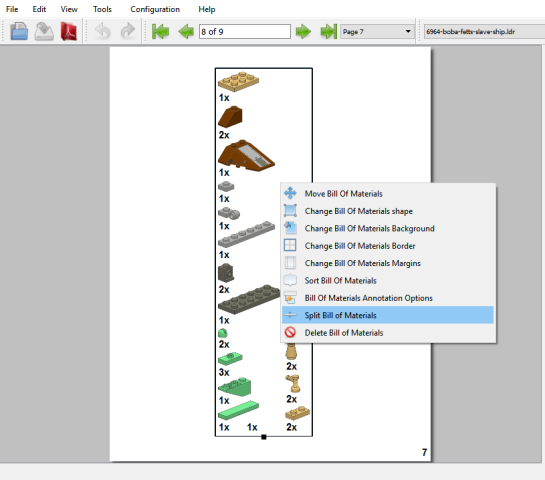The height and width of the screenshot is (480, 545).
Task: Open the Configuration menu
Action: pyautogui.click(x=155, y=9)
